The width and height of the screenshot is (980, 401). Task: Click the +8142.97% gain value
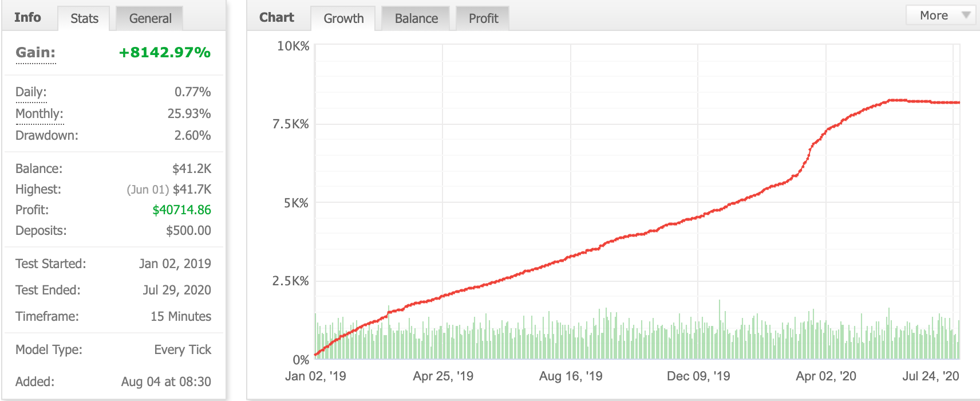coord(165,52)
